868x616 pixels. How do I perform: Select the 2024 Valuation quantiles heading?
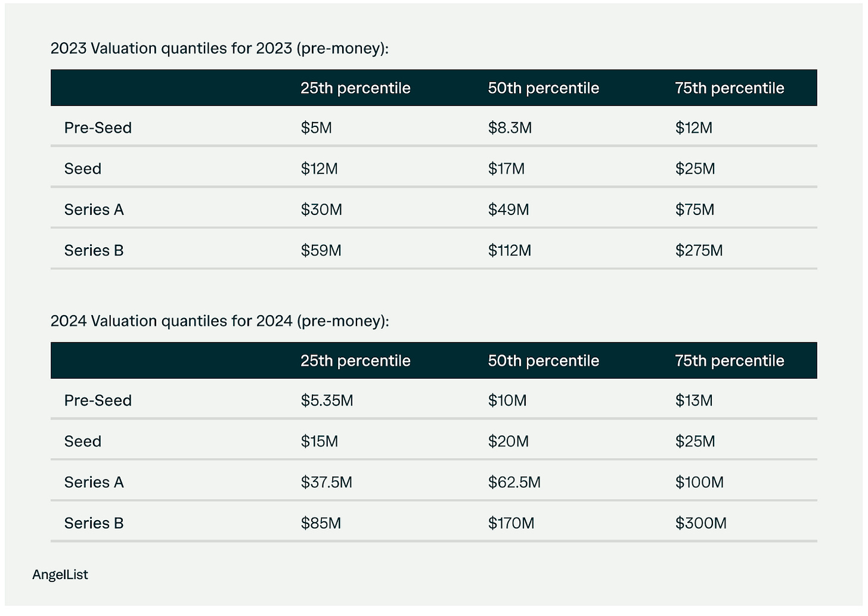(x=219, y=321)
